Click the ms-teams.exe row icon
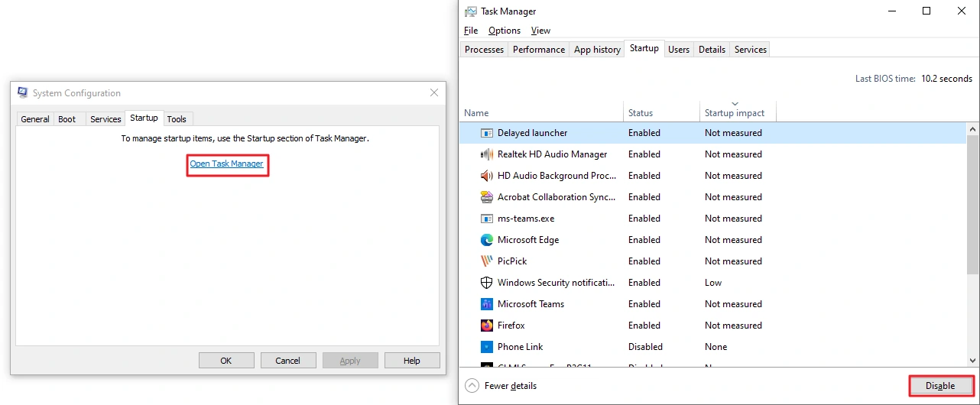The width and height of the screenshot is (980, 405). pyautogui.click(x=486, y=219)
